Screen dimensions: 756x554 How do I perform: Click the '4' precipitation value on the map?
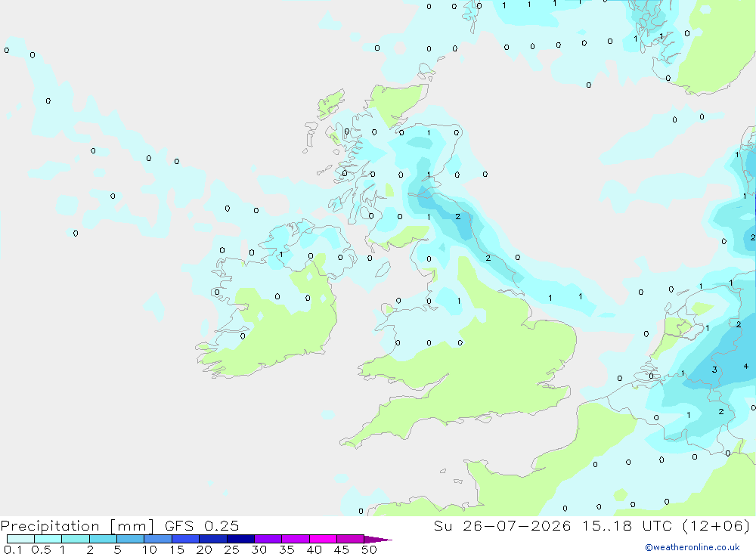(746, 367)
